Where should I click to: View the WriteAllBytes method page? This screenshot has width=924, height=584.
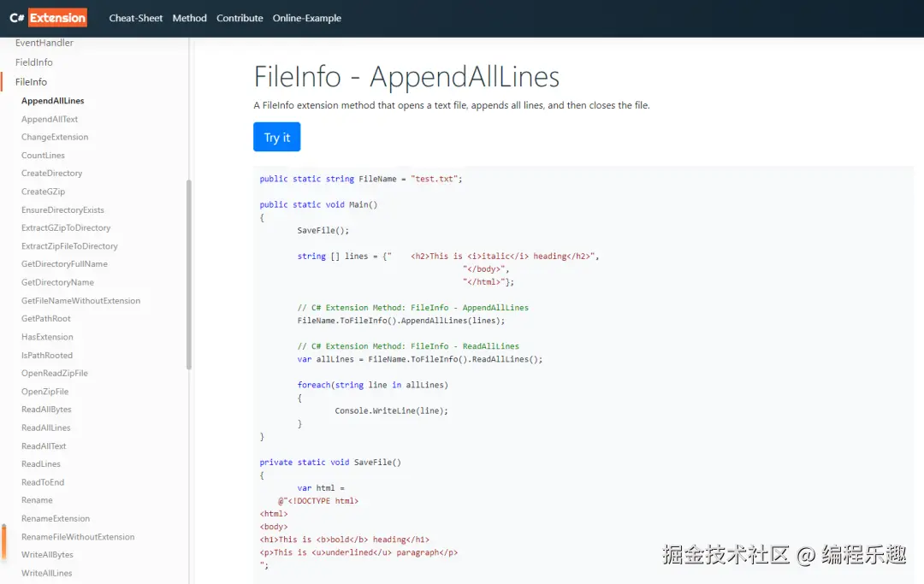(x=47, y=555)
